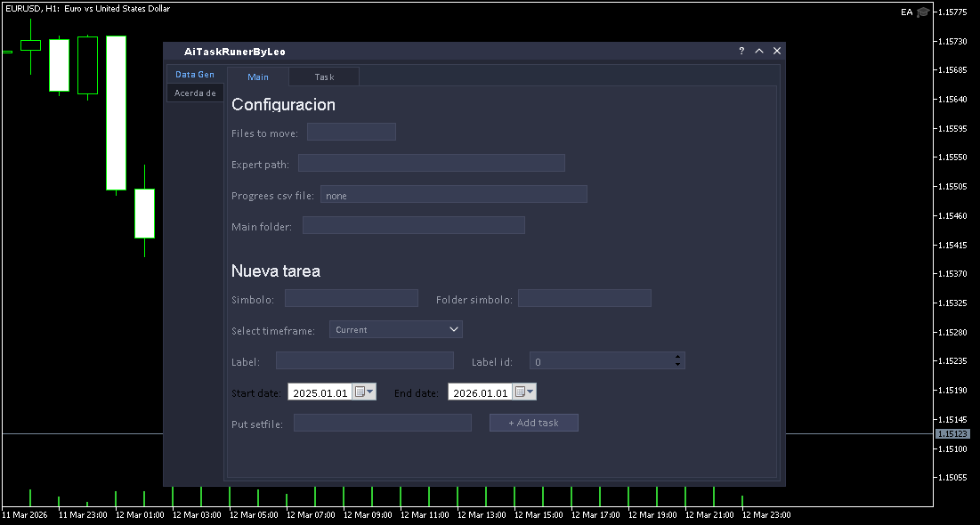The width and height of the screenshot is (980, 525).
Task: Click the Main folder text box
Action: click(413, 226)
